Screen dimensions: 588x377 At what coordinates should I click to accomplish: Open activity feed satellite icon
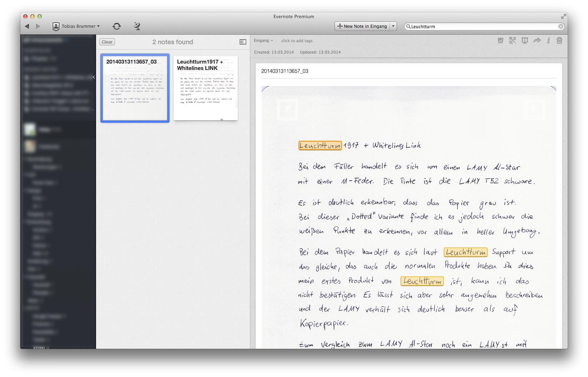(x=137, y=26)
